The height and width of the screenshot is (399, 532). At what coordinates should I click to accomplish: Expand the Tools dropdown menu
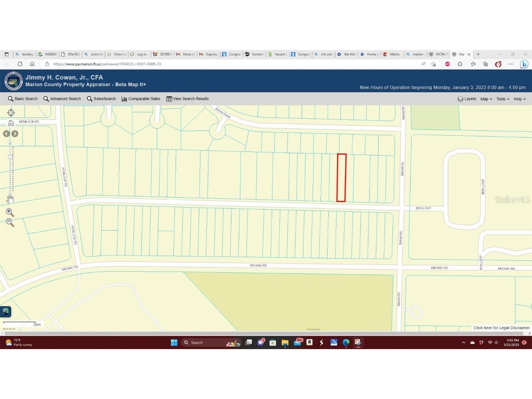pyautogui.click(x=502, y=99)
